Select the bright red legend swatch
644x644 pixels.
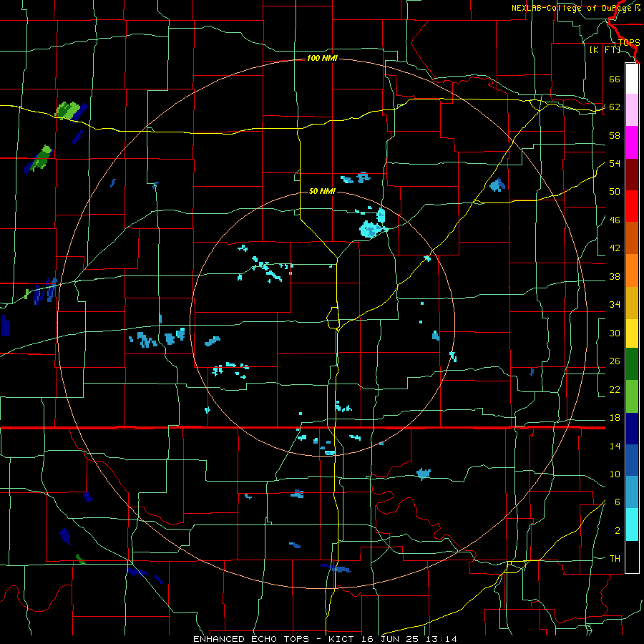[632, 206]
